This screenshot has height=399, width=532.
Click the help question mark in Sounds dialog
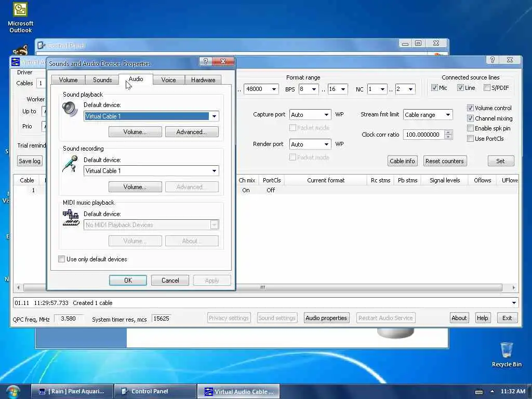click(205, 61)
